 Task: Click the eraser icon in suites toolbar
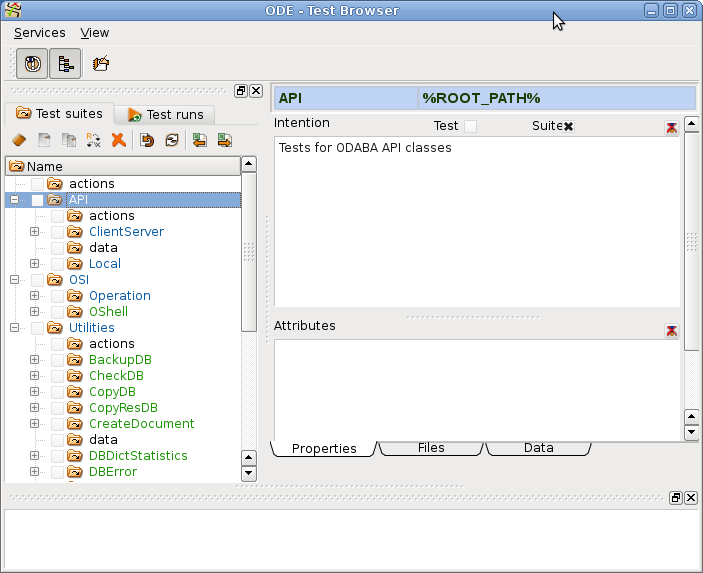coord(19,141)
